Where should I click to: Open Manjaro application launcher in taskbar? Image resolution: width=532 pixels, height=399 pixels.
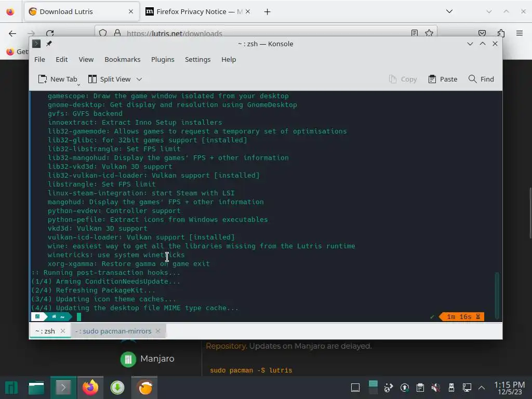pos(11,388)
